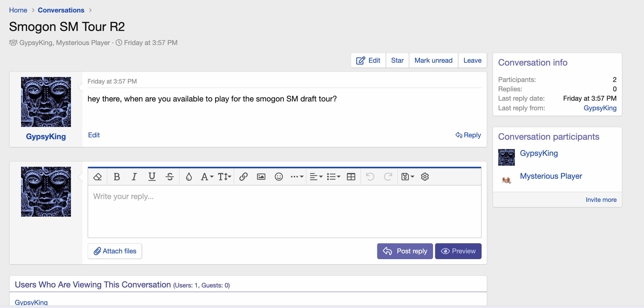The width and height of the screenshot is (644, 308).
Task: Open the Invite more link
Action: (x=601, y=200)
